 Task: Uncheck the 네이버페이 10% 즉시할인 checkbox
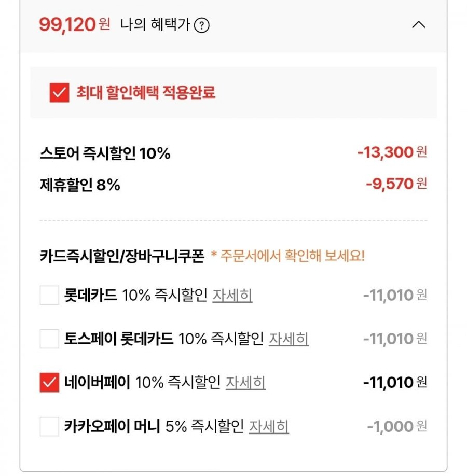[49, 383]
